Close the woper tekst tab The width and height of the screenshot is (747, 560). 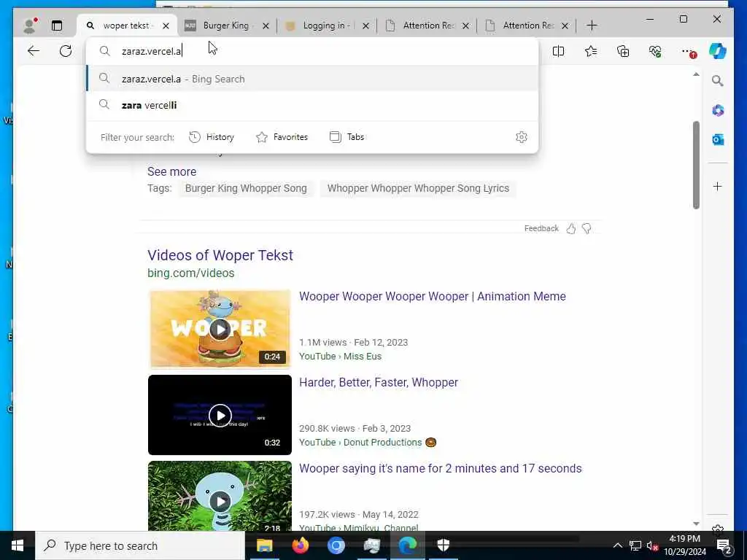pyautogui.click(x=166, y=26)
